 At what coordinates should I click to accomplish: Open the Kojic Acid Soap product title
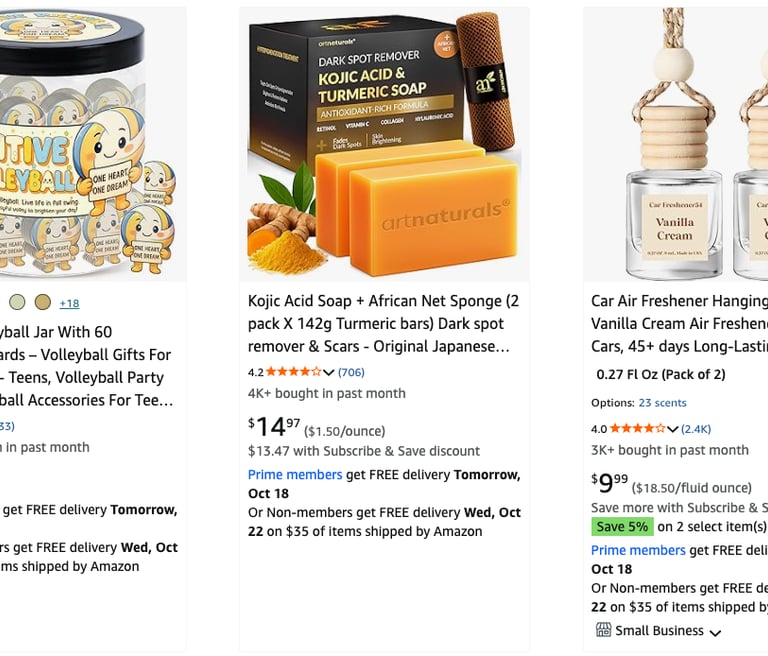[x=384, y=323]
